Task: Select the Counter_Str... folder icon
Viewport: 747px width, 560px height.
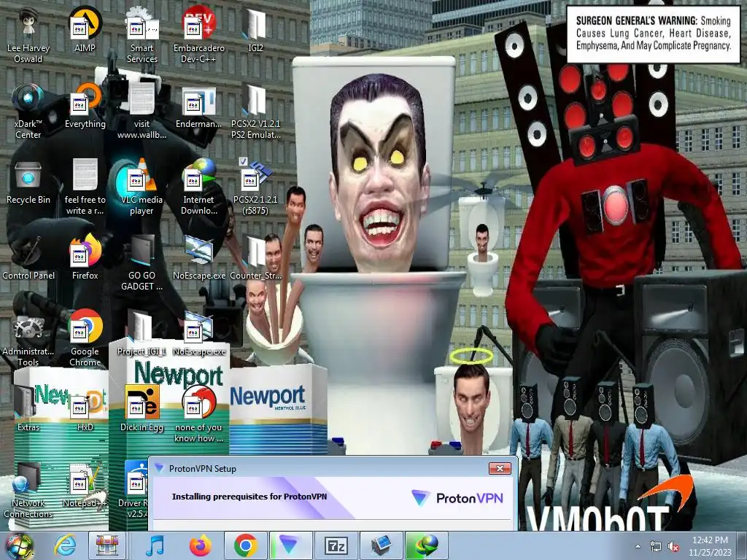Action: 255,257
